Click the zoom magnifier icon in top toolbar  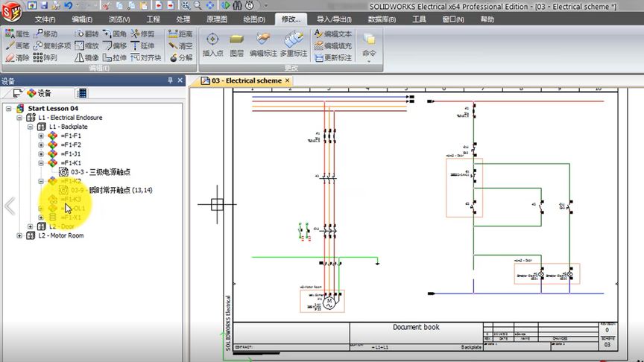tap(198, 5)
